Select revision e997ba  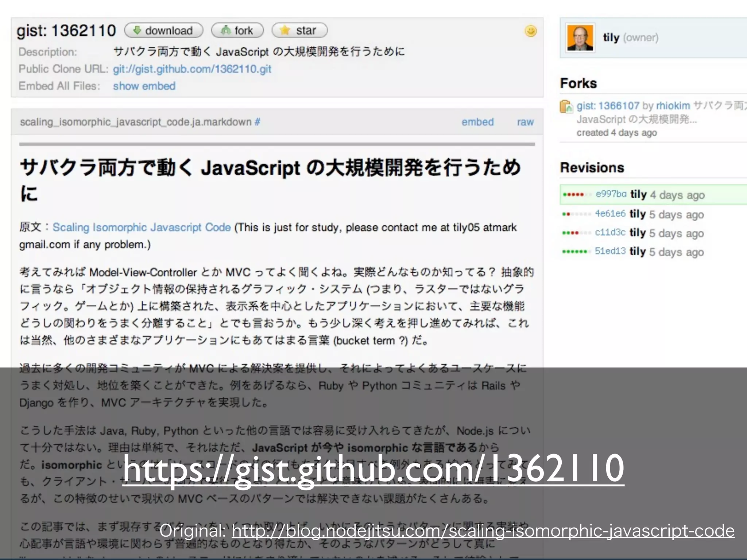pos(611,194)
